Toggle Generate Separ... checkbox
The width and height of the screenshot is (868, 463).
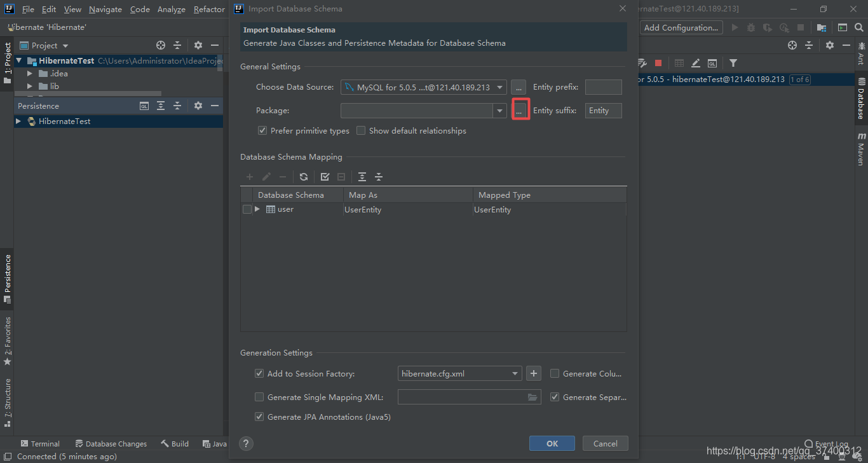[x=555, y=397]
